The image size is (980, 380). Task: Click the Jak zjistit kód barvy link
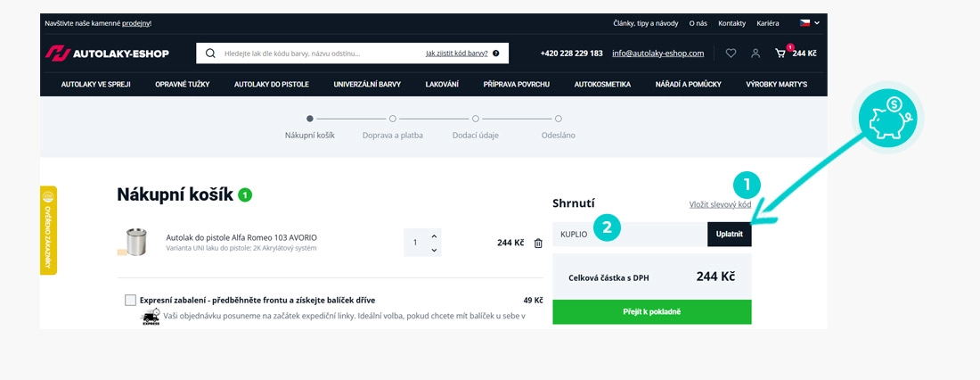click(457, 54)
